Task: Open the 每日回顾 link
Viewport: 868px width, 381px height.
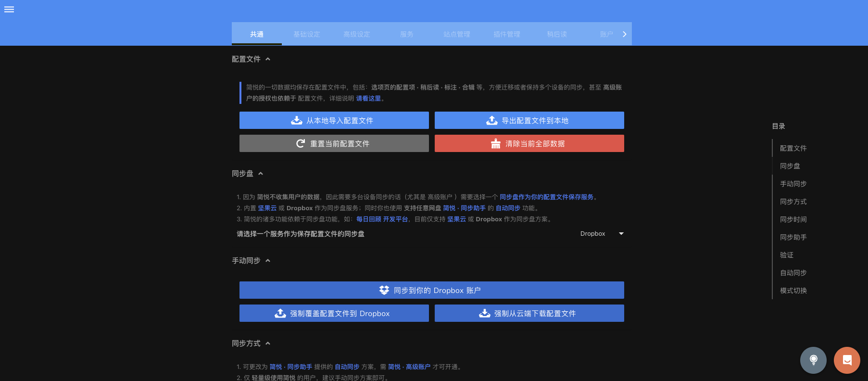Action: (368, 219)
